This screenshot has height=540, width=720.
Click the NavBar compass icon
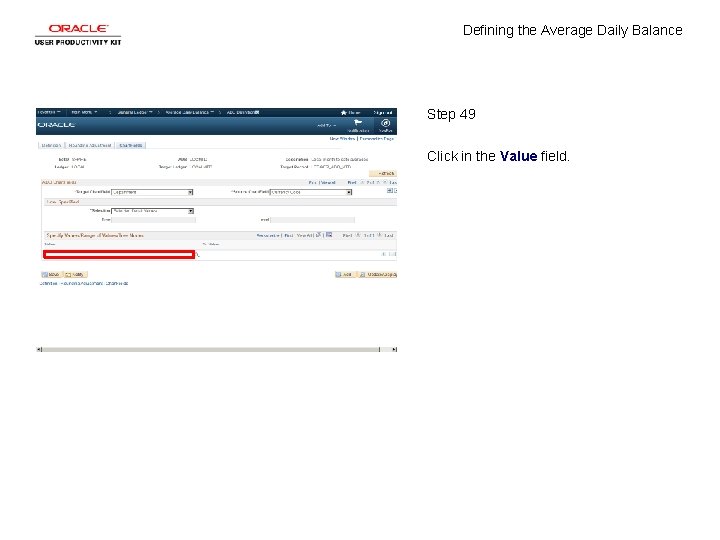(386, 123)
